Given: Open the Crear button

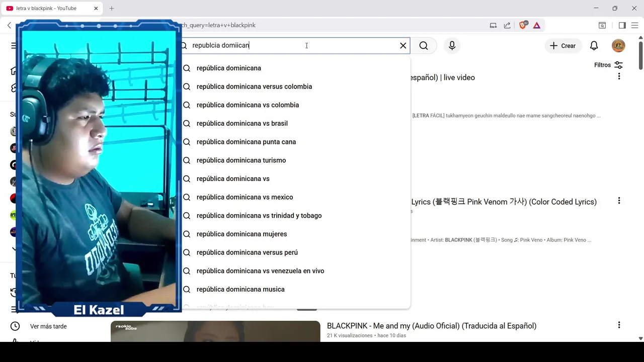Looking at the screenshot, I should click(x=562, y=46).
